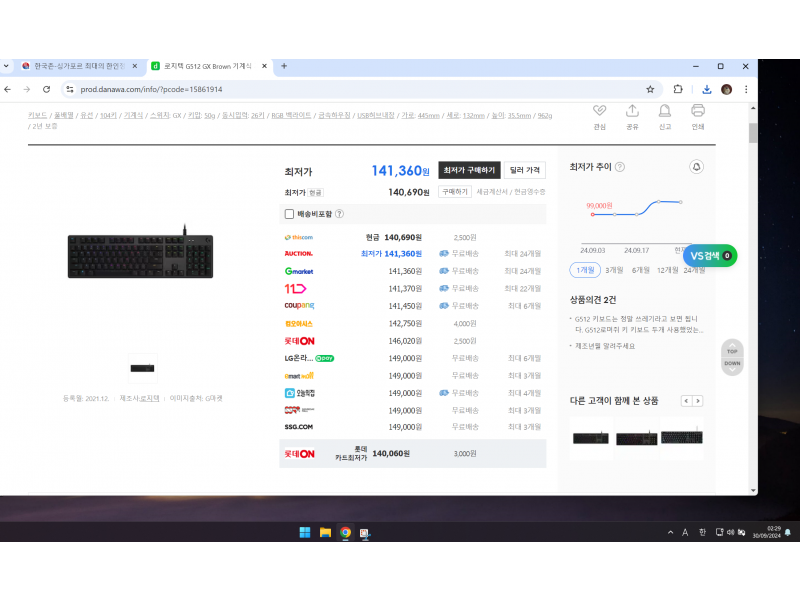The width and height of the screenshot is (800, 600).
Task: Show previous items in 다른 고객이 함께 본 상품
Action: (x=686, y=401)
